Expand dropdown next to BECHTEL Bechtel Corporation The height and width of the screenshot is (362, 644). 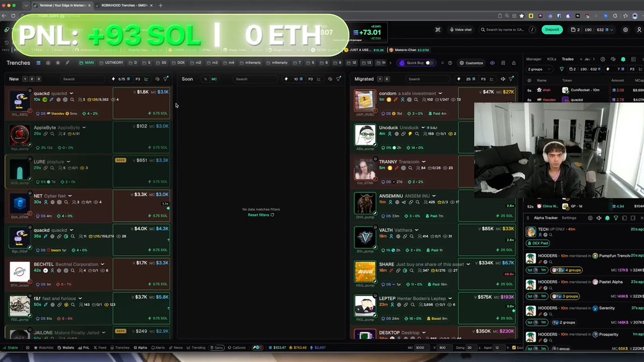pyautogui.click(x=103, y=264)
